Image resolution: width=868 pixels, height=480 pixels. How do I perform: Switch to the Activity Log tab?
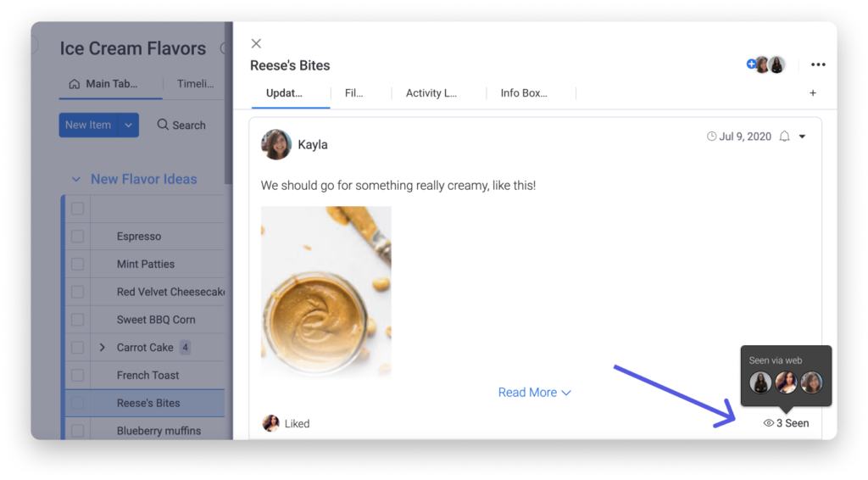(431, 93)
